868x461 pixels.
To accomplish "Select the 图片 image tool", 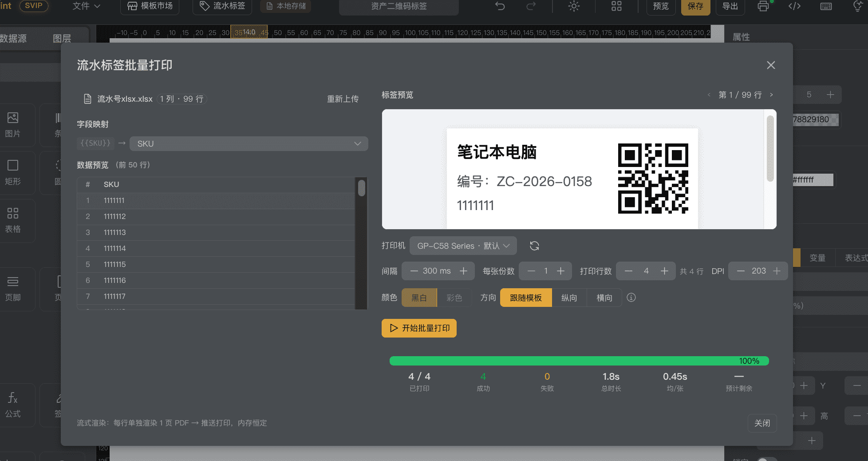I will [x=13, y=125].
